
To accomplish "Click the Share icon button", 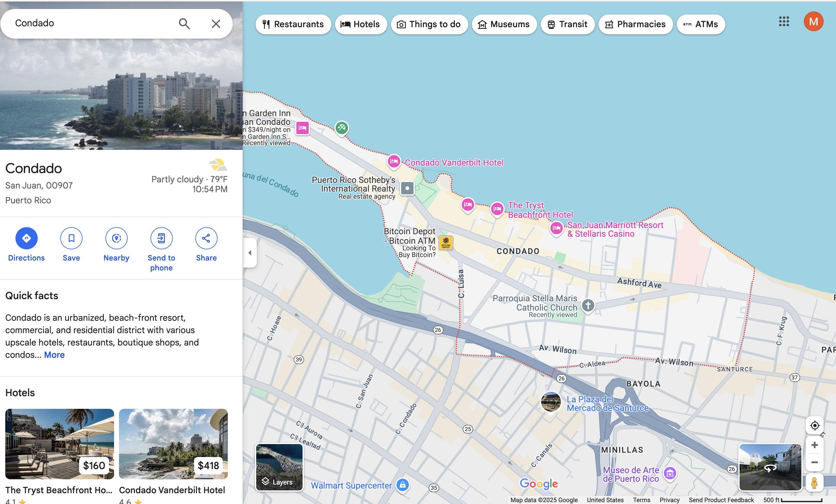I will click(206, 238).
